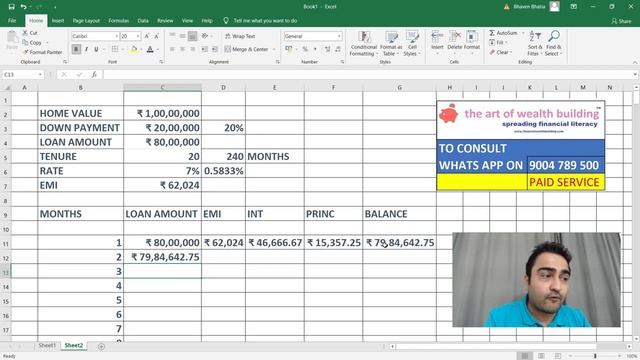Switch to Page Break Preview view
The width and height of the screenshot is (640, 360).
click(x=558, y=356)
